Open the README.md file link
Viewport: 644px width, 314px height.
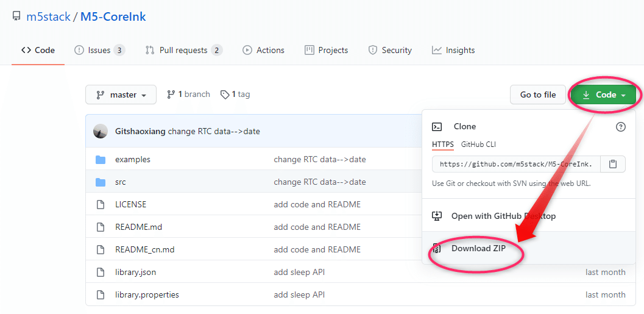click(x=138, y=227)
